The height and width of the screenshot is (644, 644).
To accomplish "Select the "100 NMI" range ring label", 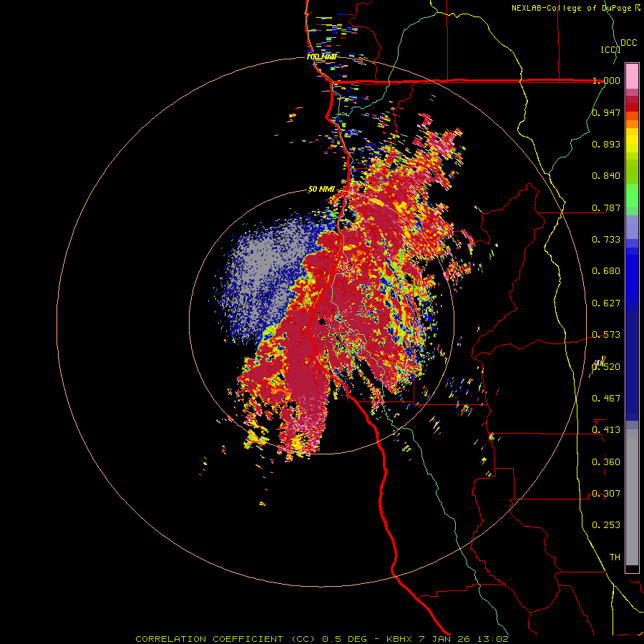I will coord(322,57).
